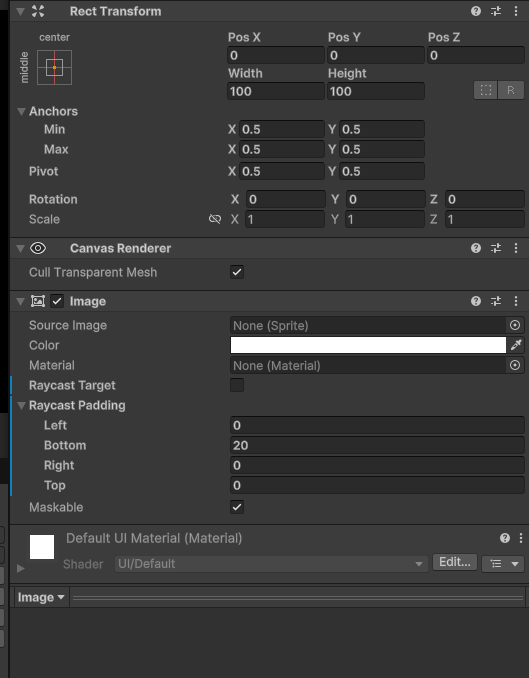Open Canvas Renderer presets icon

496,248
